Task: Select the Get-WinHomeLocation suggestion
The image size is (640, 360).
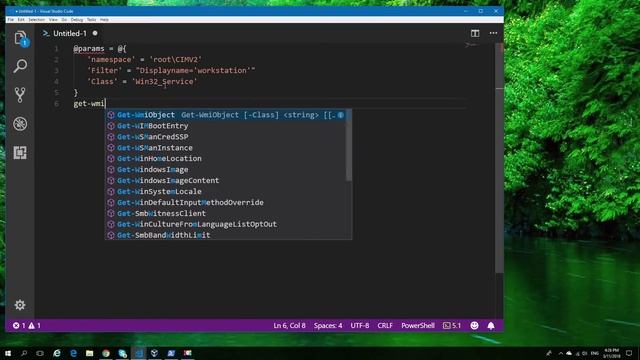Action: tap(226, 159)
